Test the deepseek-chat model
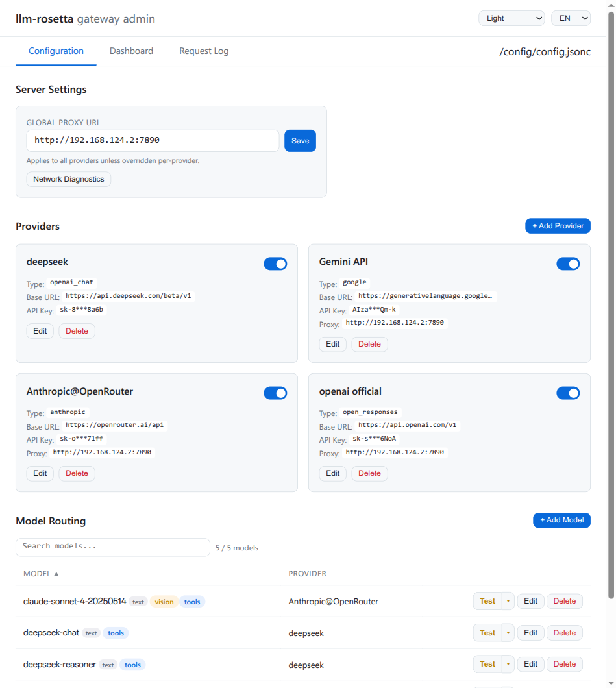 487,633
